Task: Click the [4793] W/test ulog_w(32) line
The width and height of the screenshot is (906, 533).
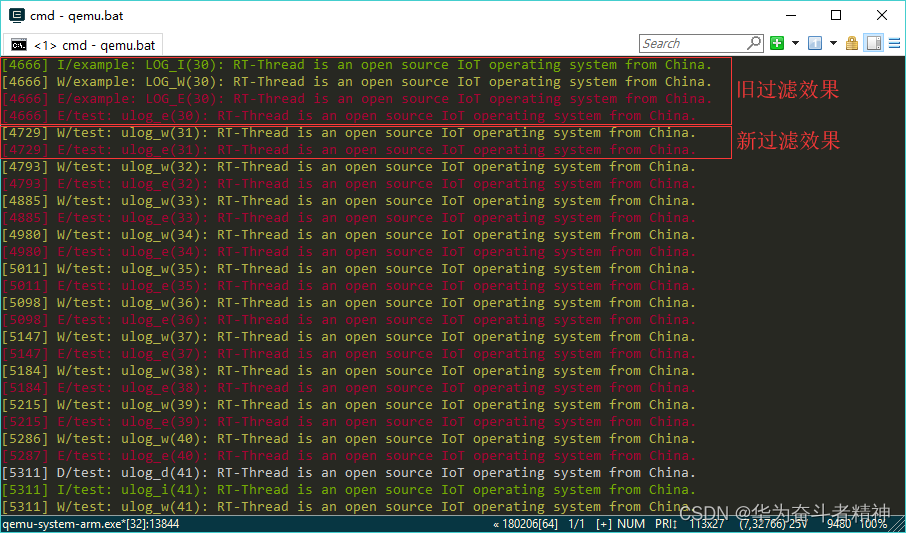Action: coord(348,166)
